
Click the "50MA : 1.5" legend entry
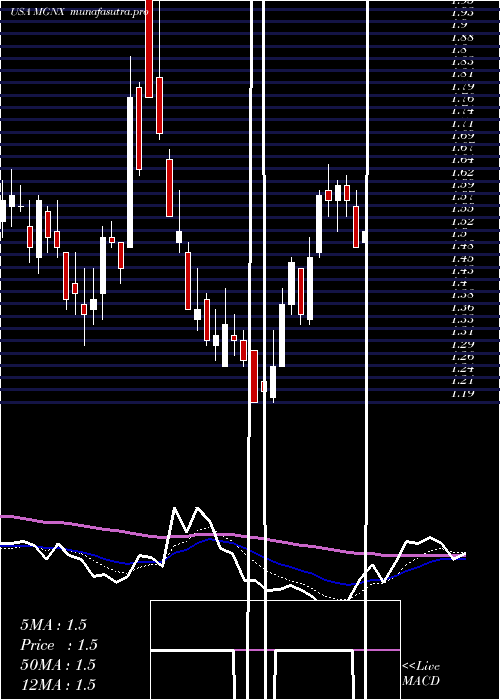58,665
